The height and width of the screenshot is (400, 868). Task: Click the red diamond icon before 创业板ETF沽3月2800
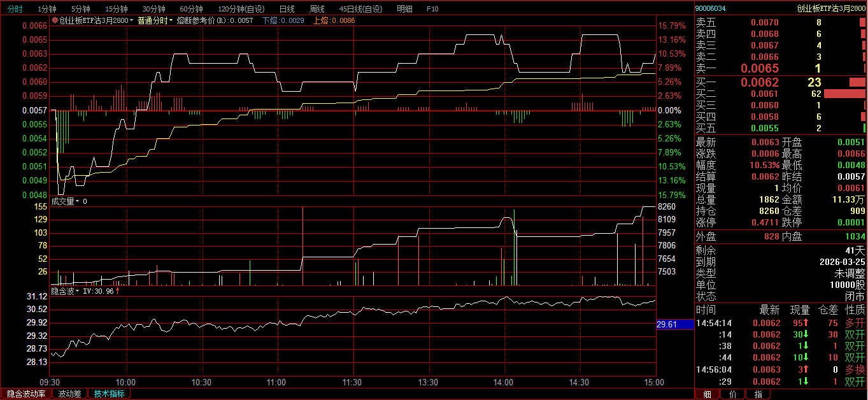(x=55, y=20)
